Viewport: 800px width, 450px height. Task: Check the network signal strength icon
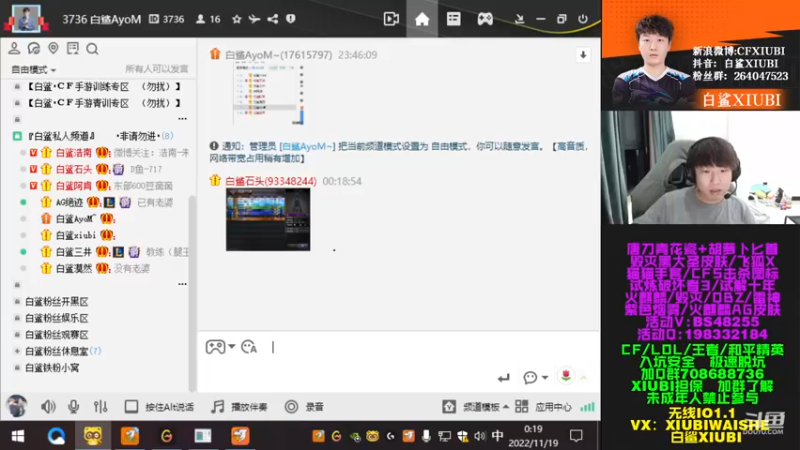pyautogui.click(x=587, y=407)
